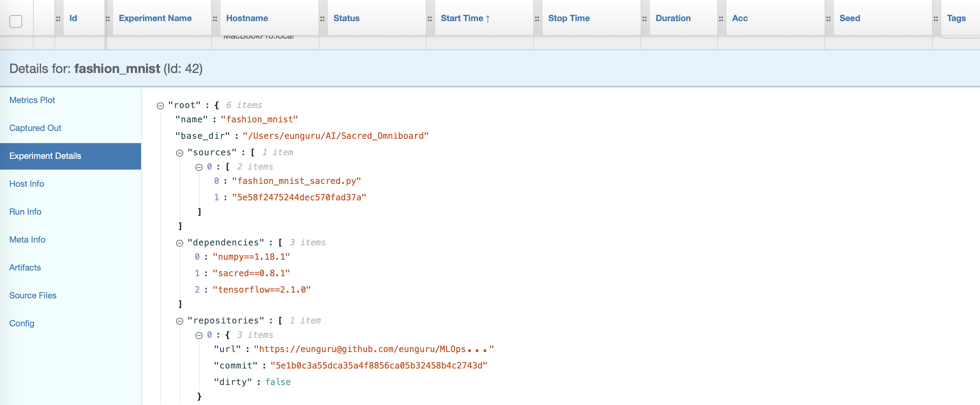
Task: Click drag handle icon beside Start Time column
Action: 430,19
